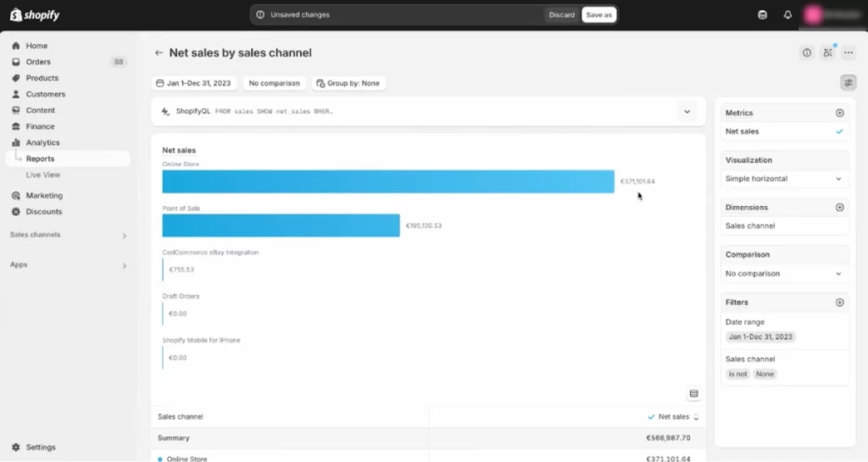The width and height of the screenshot is (868, 462).
Task: Toggle the report settings panel icon
Action: tap(848, 83)
